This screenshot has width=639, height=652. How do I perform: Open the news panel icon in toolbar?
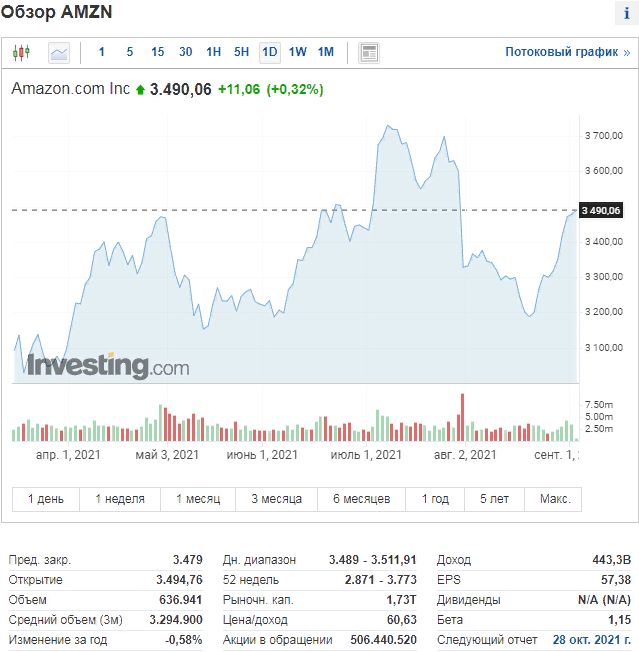(369, 52)
